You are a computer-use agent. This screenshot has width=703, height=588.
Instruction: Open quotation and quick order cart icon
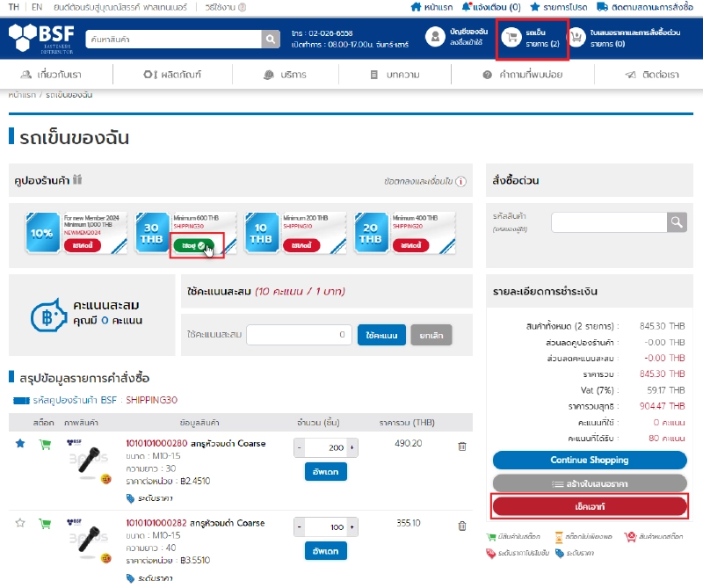(576, 37)
